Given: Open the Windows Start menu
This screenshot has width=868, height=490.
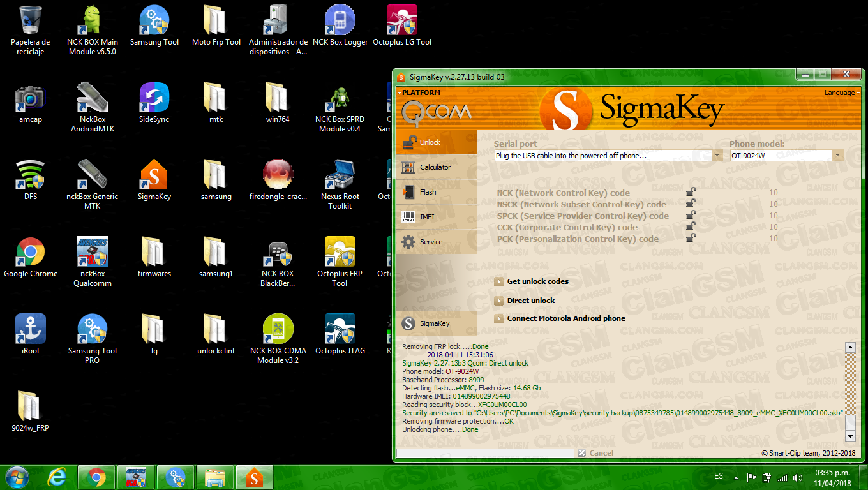Looking at the screenshot, I should click(17, 477).
